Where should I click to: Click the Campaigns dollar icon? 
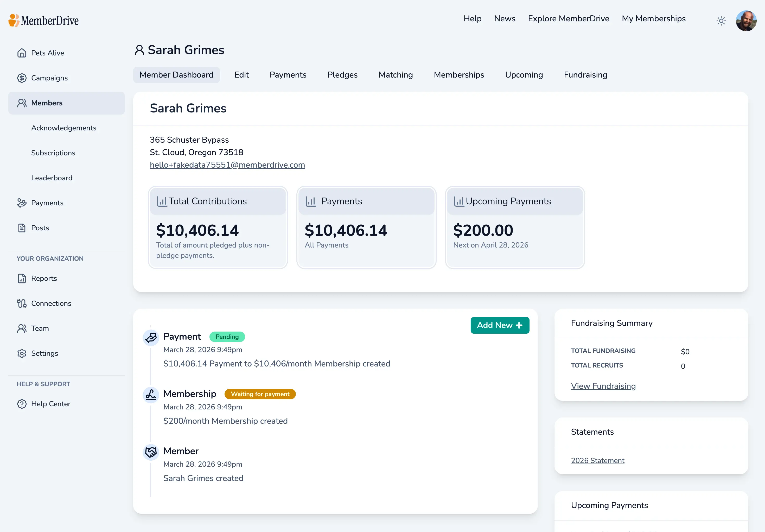click(x=22, y=78)
